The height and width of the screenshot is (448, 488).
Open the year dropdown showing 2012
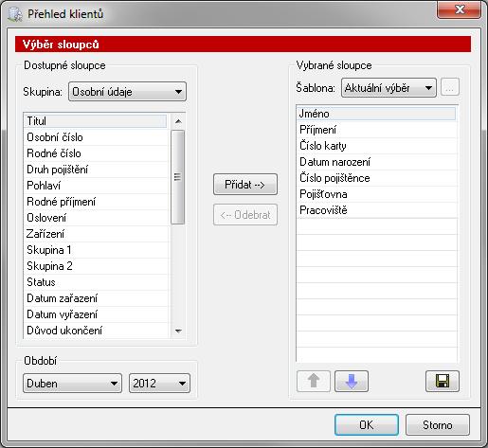click(x=159, y=384)
